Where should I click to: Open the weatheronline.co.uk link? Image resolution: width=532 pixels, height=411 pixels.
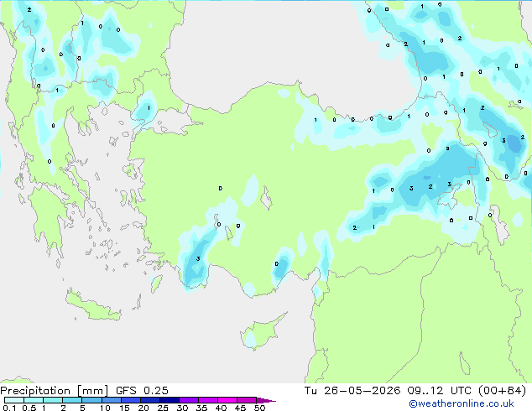coord(462,403)
